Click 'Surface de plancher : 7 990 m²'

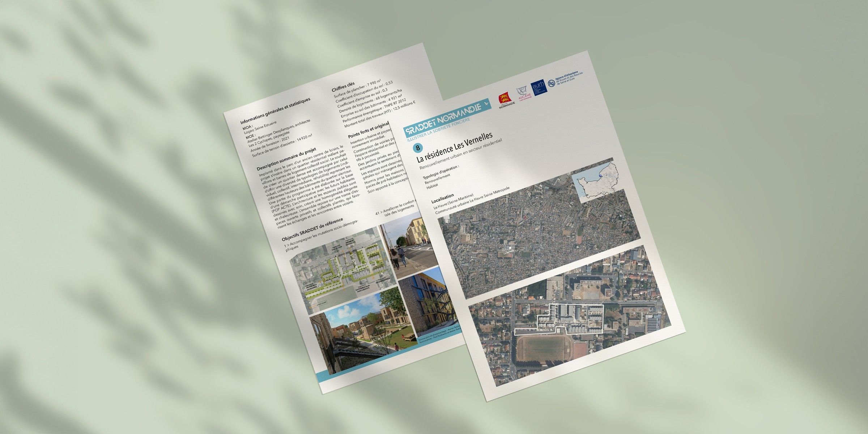[358, 88]
